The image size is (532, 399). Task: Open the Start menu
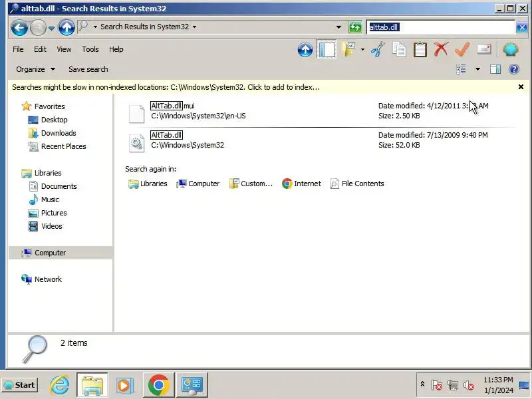pyautogui.click(x=20, y=385)
